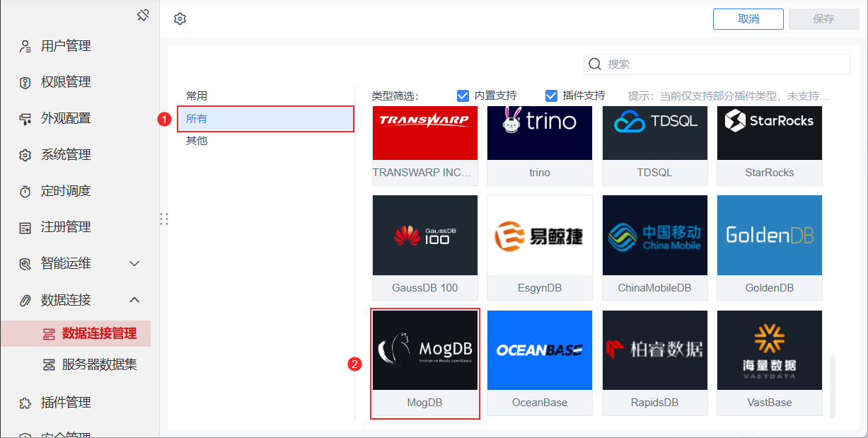The image size is (868, 438).
Task: Choose the RapidsDB 柏睿数据 logo tile
Action: point(655,350)
